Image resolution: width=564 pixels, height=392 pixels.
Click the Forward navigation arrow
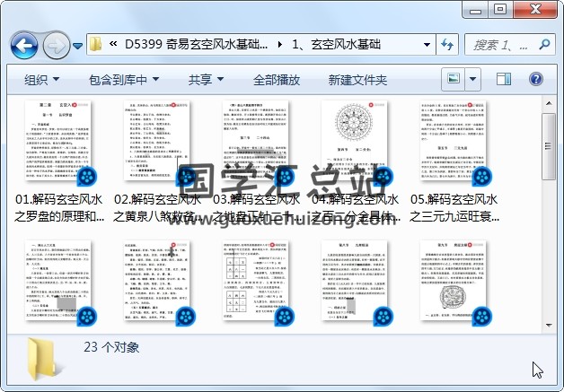point(56,44)
